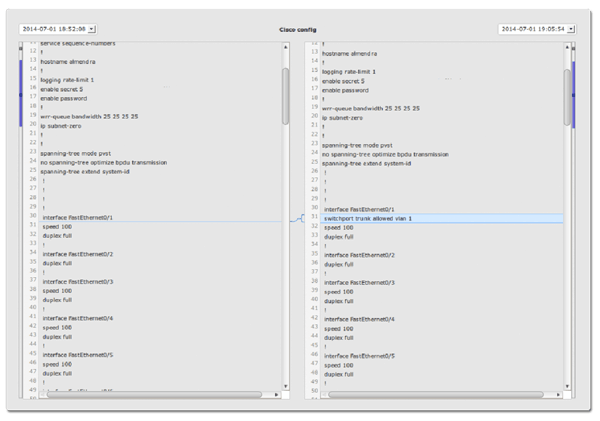Click 'interface FastEthernet0/4' in the left pane

[x=78, y=318]
